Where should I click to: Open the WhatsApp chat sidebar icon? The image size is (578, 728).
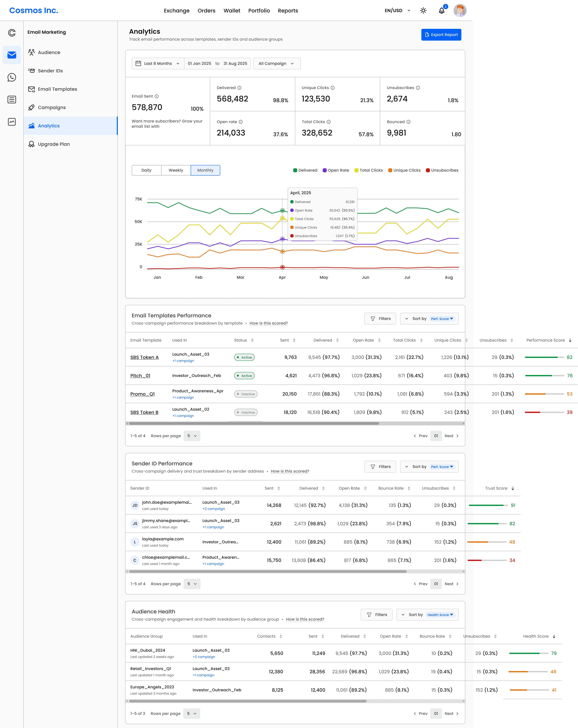coord(12,77)
